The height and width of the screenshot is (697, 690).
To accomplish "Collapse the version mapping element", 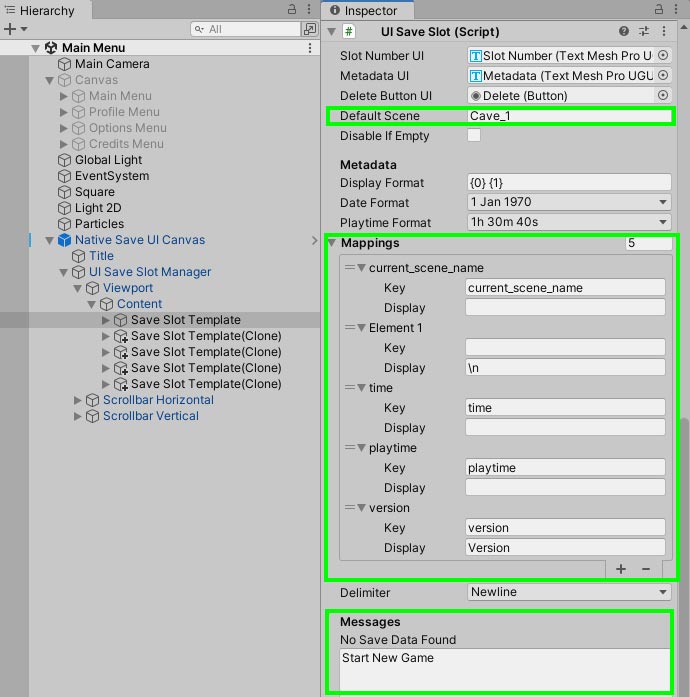I will coord(361,508).
